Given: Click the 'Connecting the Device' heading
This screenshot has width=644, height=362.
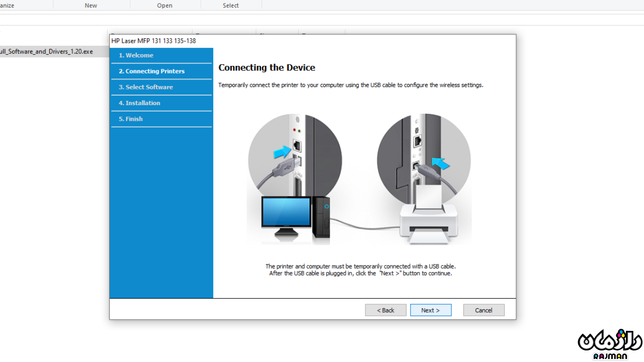Looking at the screenshot, I should (267, 68).
